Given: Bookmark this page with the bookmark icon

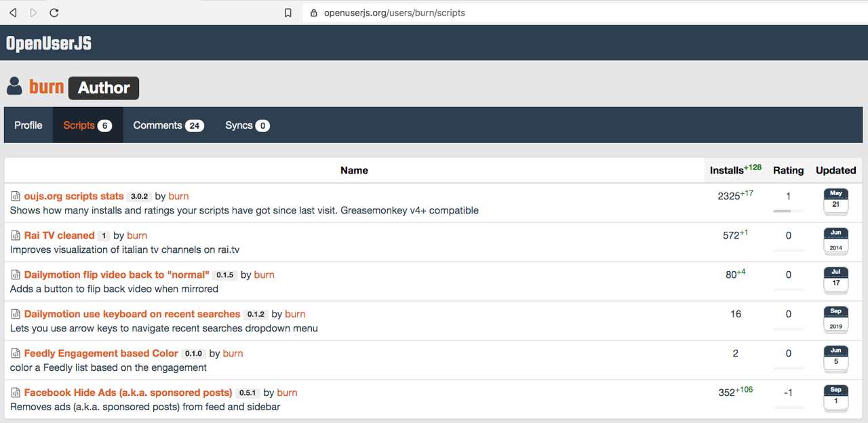Looking at the screenshot, I should pyautogui.click(x=288, y=12).
